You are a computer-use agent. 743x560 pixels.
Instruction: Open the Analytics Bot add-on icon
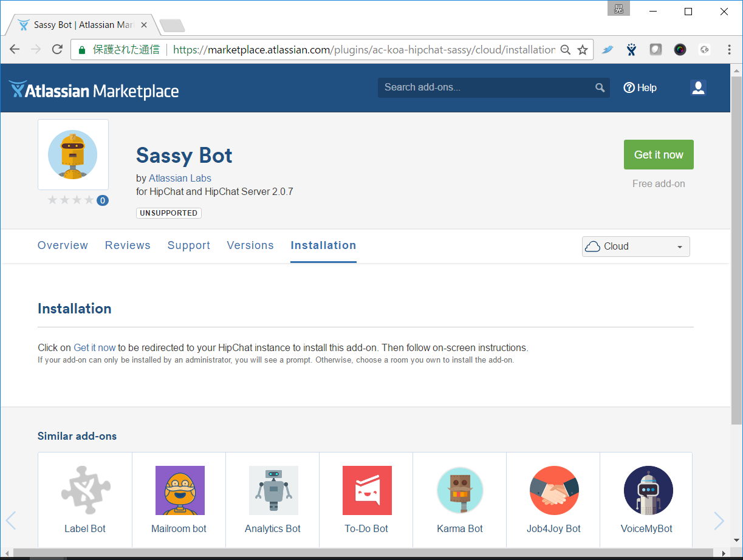(273, 490)
